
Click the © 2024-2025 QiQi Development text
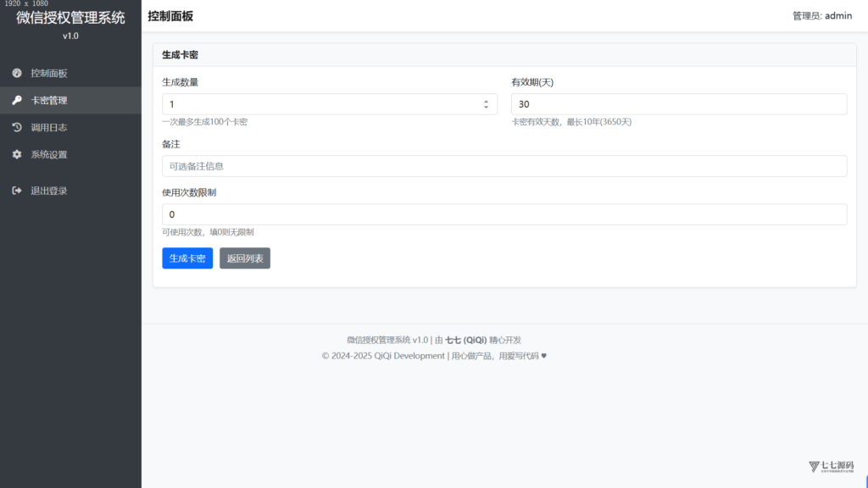383,356
